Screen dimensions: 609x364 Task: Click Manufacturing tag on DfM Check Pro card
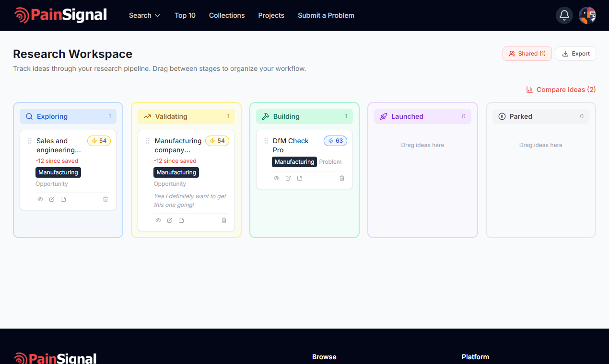[x=294, y=162]
